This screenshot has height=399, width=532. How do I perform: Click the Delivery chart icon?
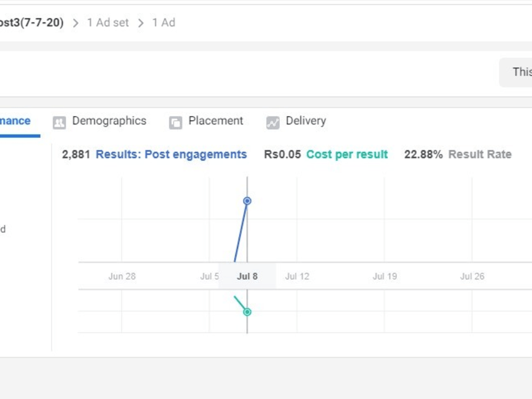click(x=273, y=122)
